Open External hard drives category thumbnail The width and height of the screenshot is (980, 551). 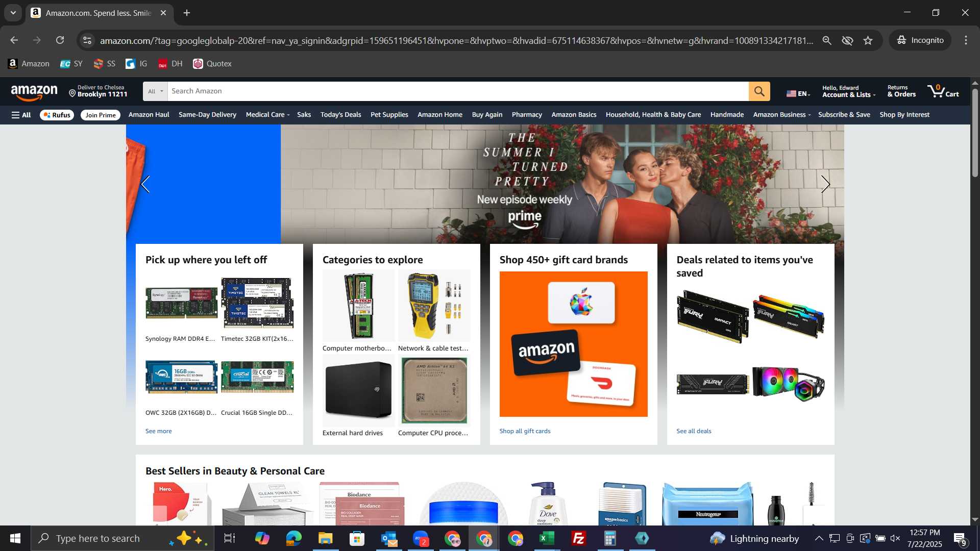coord(358,391)
